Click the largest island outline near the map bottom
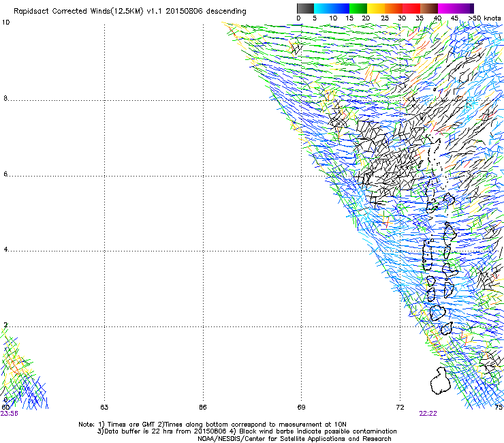The height and width of the screenshot is (443, 504). pos(441,381)
